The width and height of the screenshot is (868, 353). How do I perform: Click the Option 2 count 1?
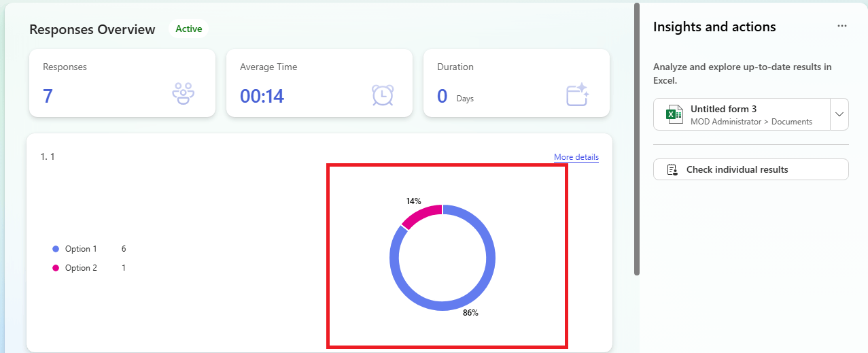(124, 268)
